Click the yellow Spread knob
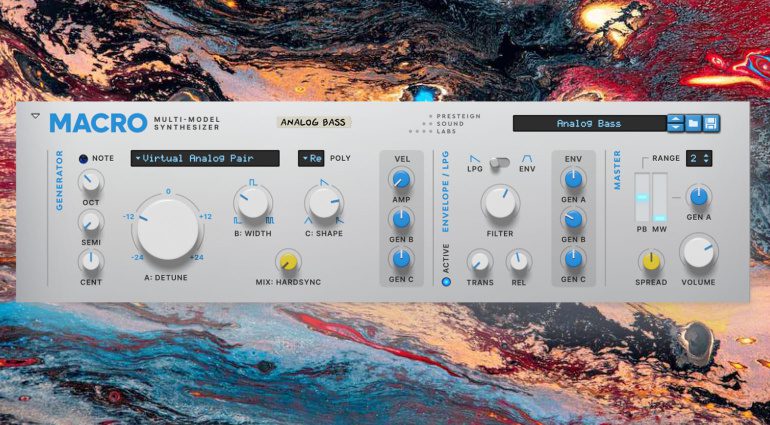770x425 pixels. point(651,261)
